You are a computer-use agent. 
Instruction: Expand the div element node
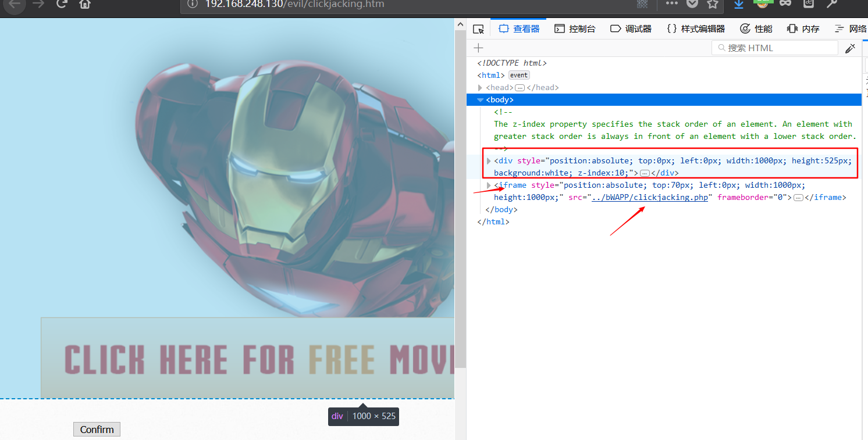(x=489, y=160)
